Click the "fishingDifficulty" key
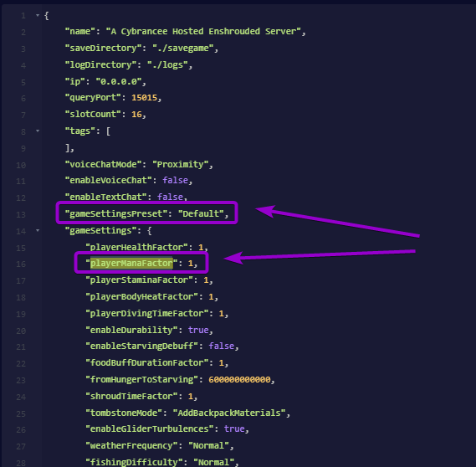Image resolution: width=476 pixels, height=467 pixels. click(x=134, y=463)
